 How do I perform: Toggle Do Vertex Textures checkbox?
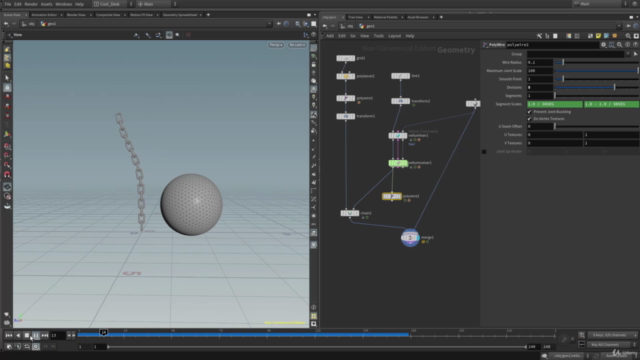click(x=529, y=119)
